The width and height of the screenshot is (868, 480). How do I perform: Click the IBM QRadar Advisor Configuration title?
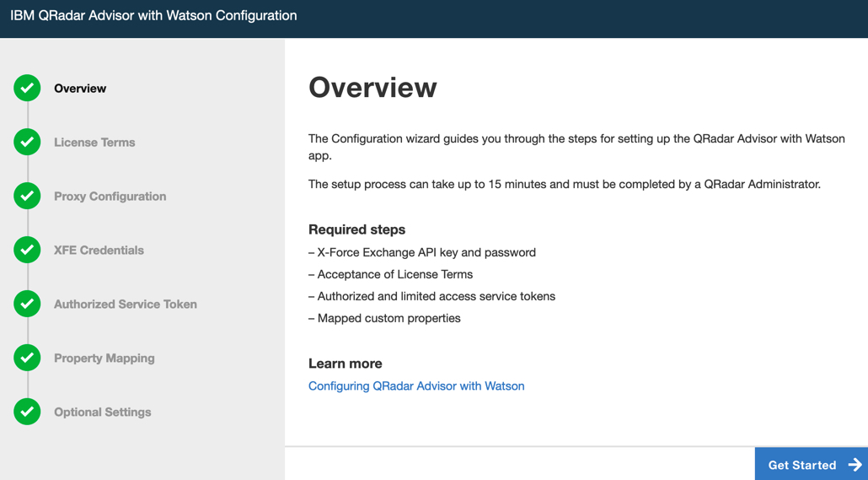[x=153, y=15]
